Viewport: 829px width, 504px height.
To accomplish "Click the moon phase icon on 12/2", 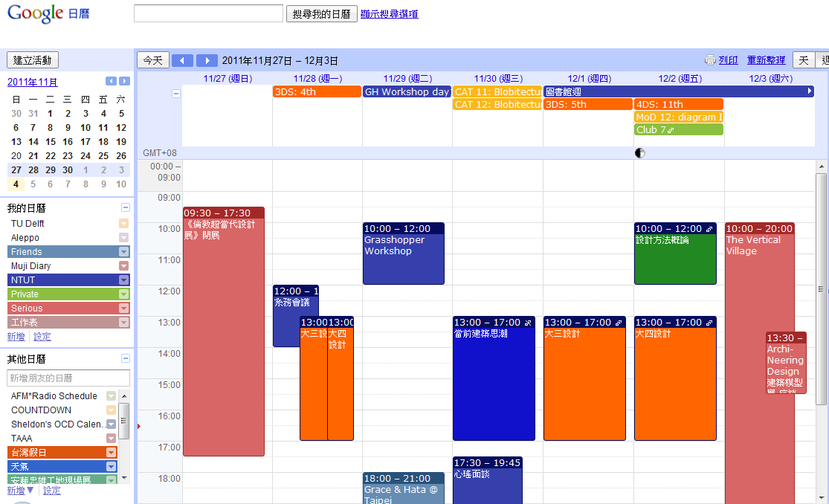I will (639, 153).
